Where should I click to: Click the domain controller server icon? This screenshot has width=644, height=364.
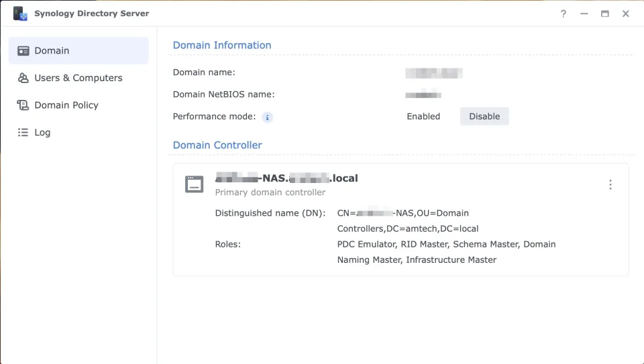tap(194, 184)
